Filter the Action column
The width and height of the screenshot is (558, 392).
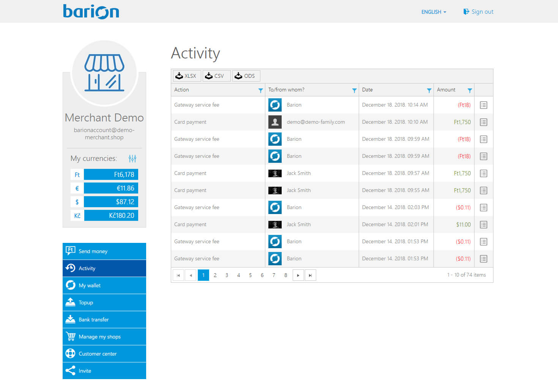[x=260, y=90]
